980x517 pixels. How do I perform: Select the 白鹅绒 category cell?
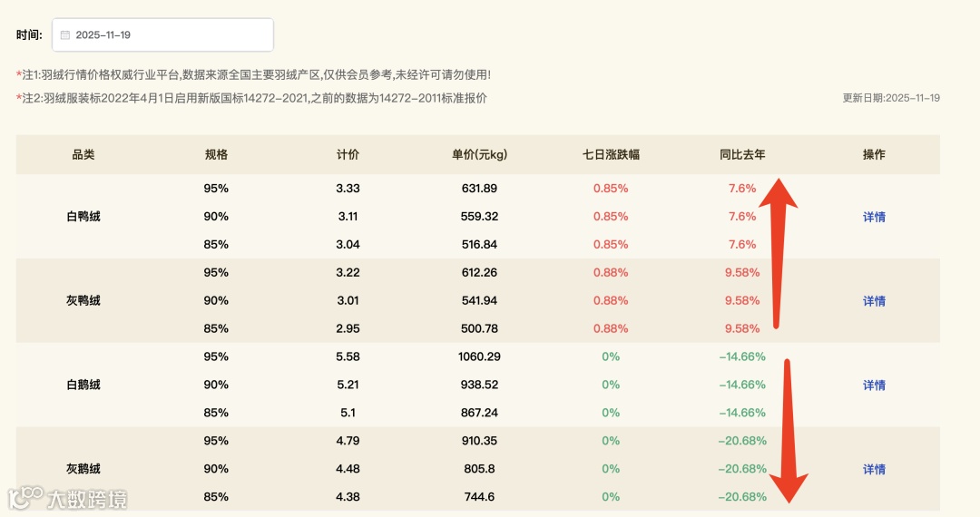coord(83,385)
